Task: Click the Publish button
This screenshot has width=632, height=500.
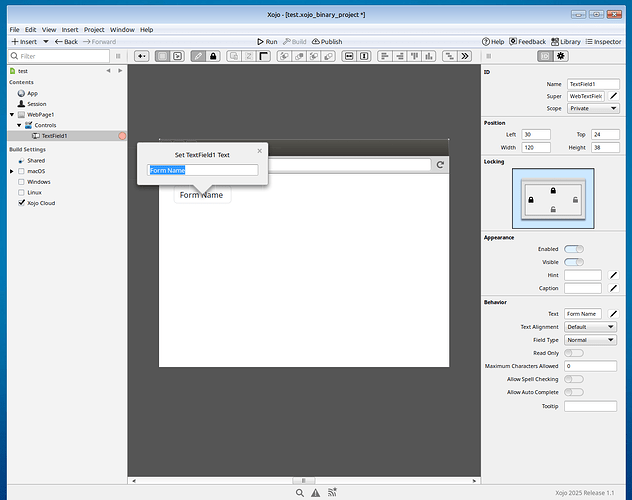Action: pyautogui.click(x=327, y=41)
